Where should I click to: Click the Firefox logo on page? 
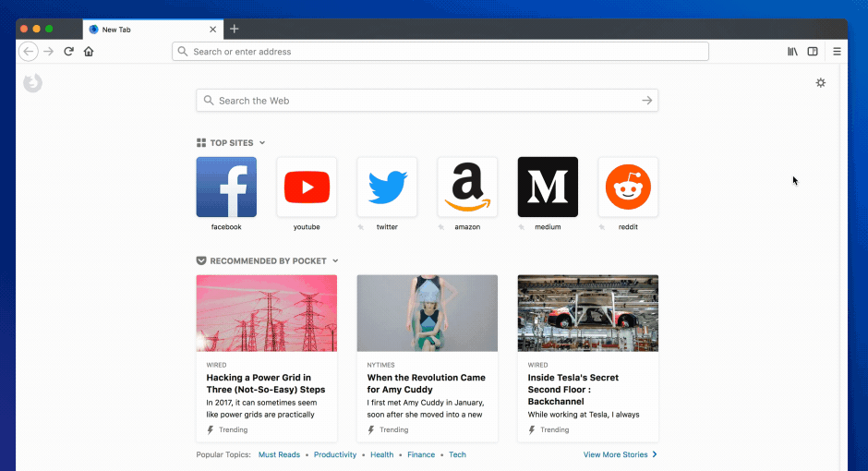tap(32, 83)
